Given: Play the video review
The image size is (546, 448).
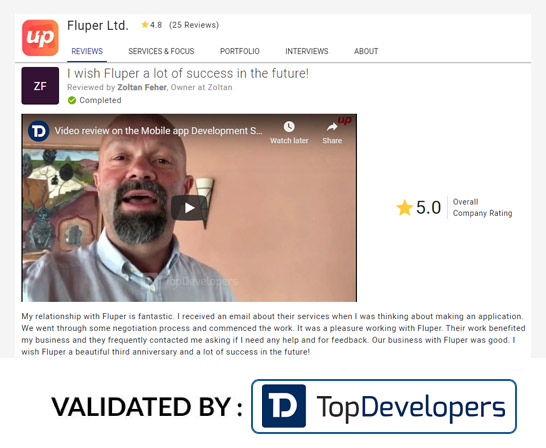Looking at the screenshot, I should (189, 208).
